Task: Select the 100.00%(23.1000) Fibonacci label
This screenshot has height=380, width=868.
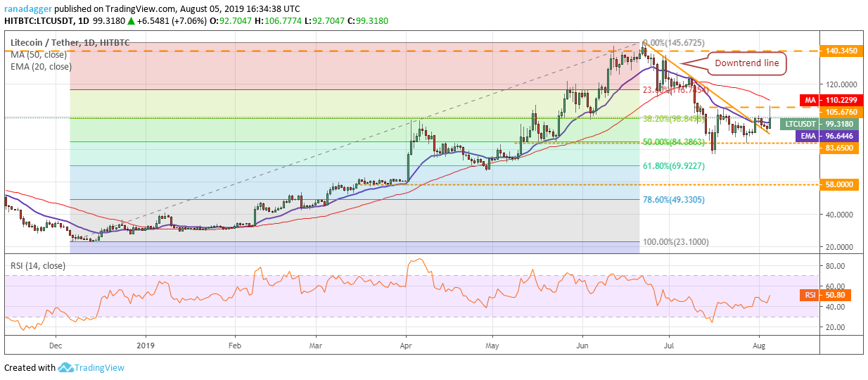Action: pos(676,242)
